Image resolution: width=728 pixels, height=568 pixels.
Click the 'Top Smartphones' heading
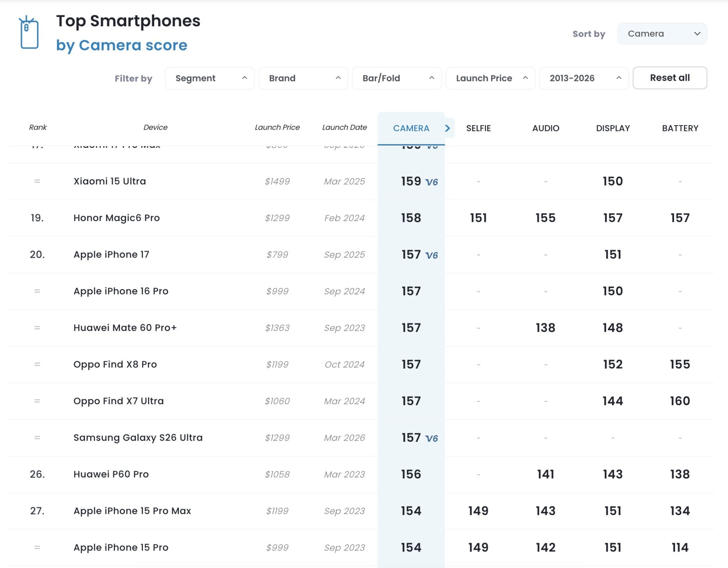click(x=128, y=21)
